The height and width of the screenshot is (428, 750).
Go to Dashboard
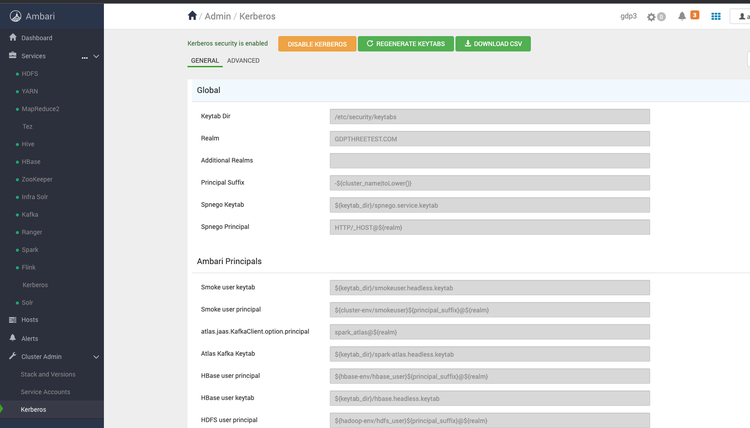[37, 38]
